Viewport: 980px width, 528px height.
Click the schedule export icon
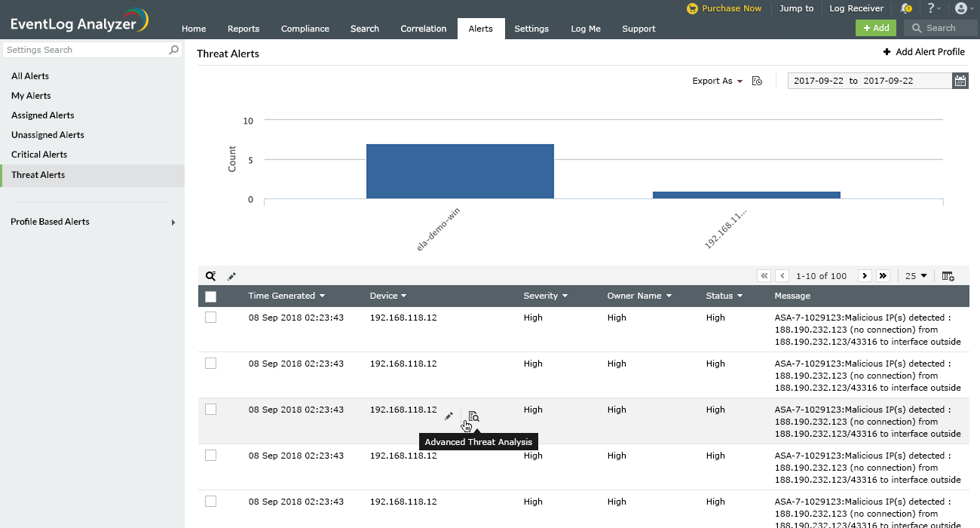click(758, 81)
